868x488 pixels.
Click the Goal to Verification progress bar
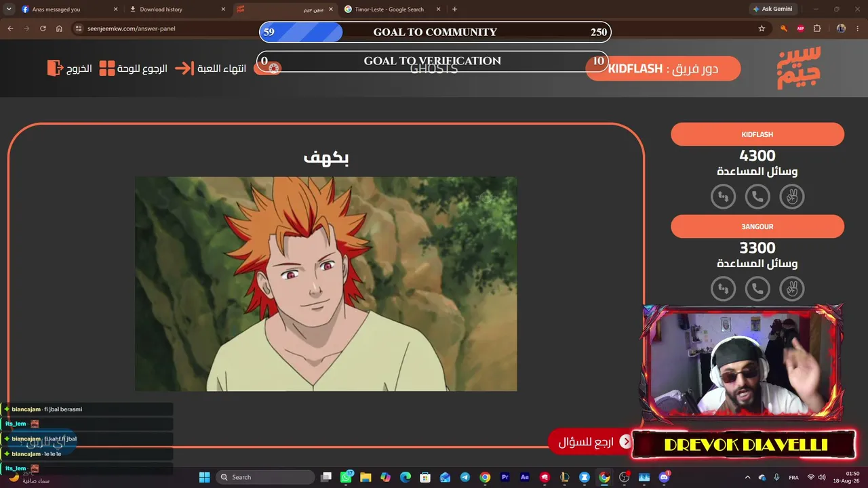click(x=432, y=61)
